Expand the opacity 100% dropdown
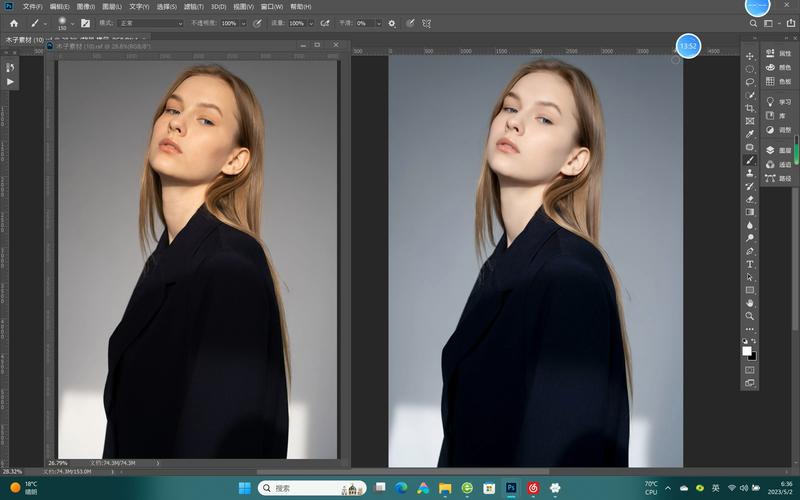The width and height of the screenshot is (800, 500). [244, 24]
